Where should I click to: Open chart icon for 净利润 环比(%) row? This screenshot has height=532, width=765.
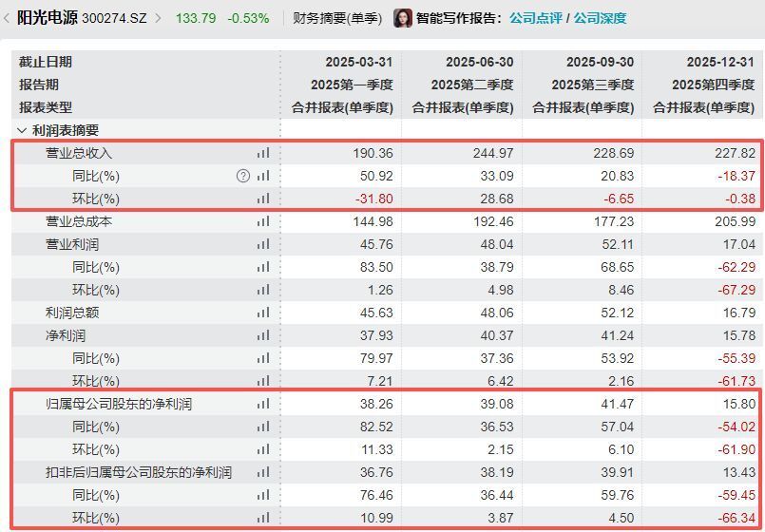pyautogui.click(x=263, y=381)
